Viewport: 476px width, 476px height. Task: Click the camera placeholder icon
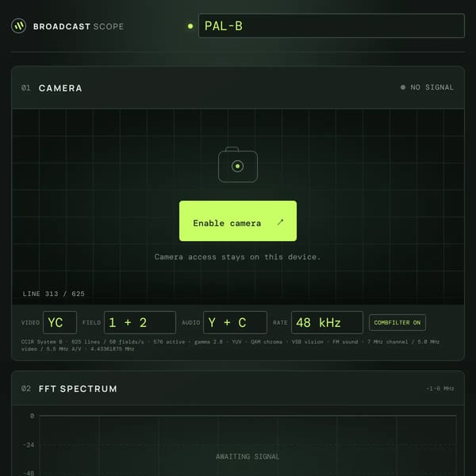[x=238, y=164]
